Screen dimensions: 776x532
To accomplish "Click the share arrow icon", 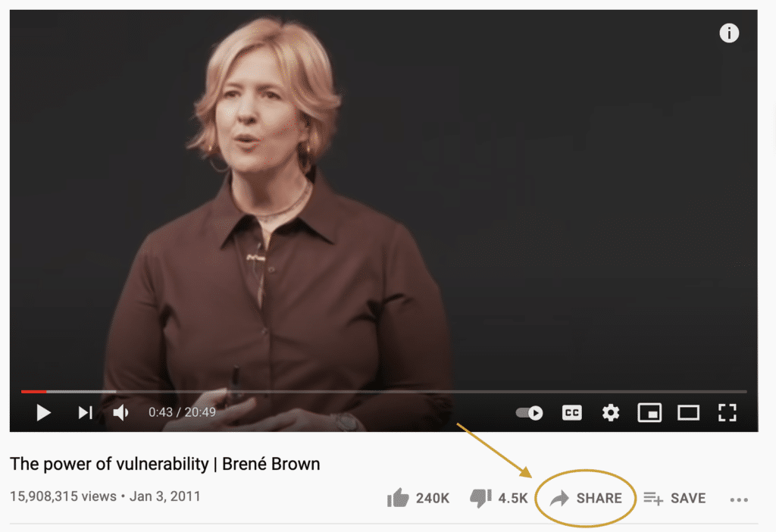I will coord(560,498).
